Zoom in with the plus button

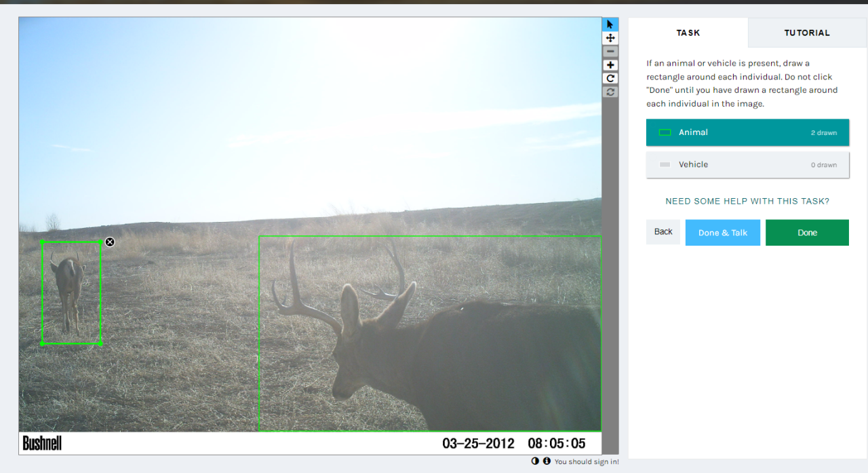coord(610,65)
